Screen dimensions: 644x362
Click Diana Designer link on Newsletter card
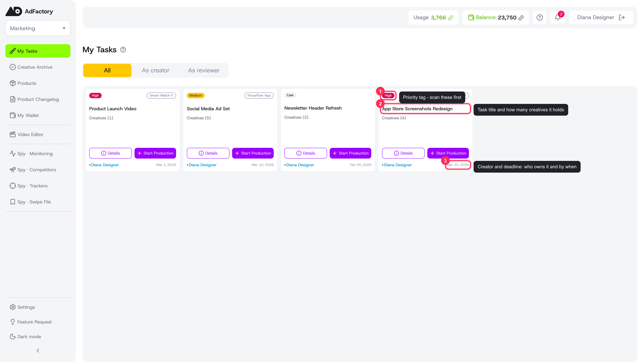click(300, 165)
